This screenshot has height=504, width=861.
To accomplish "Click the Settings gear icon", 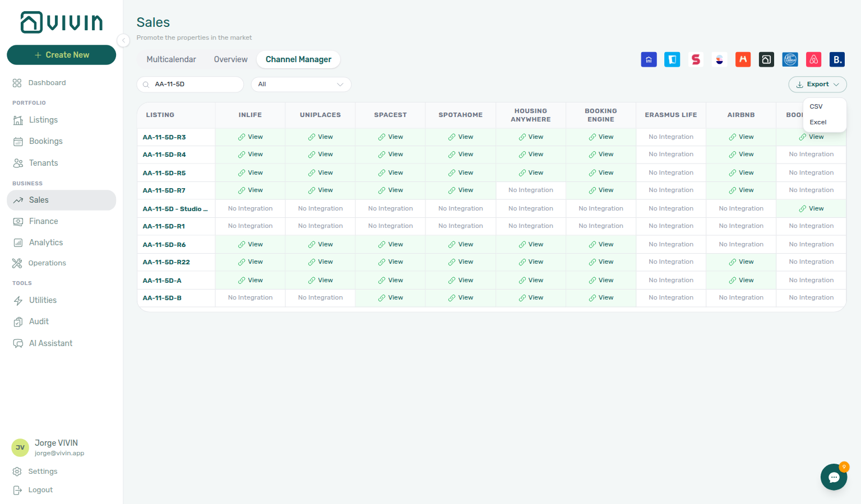I will click(x=17, y=472).
